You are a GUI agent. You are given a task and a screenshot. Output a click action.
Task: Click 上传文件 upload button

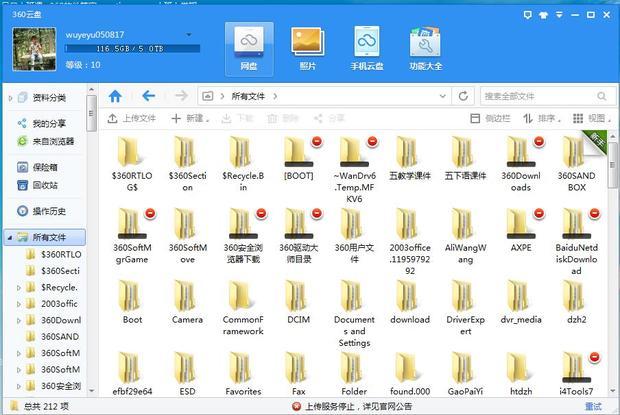tap(132, 118)
